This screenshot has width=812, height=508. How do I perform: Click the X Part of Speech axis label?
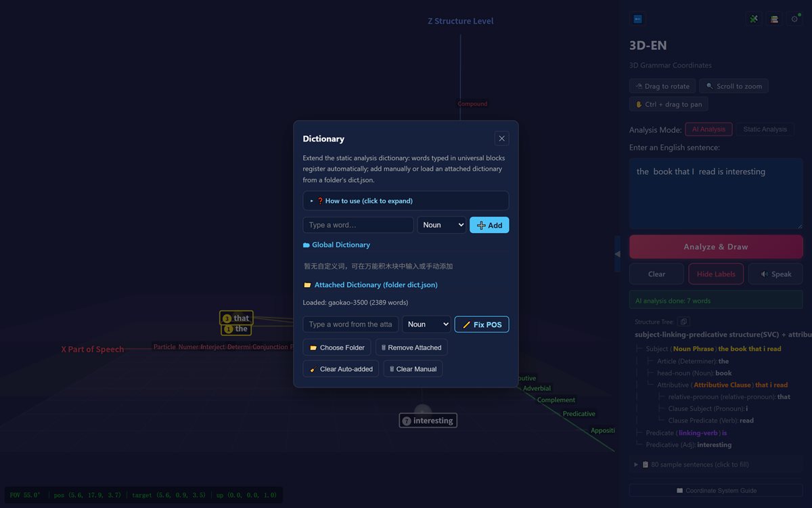point(93,350)
